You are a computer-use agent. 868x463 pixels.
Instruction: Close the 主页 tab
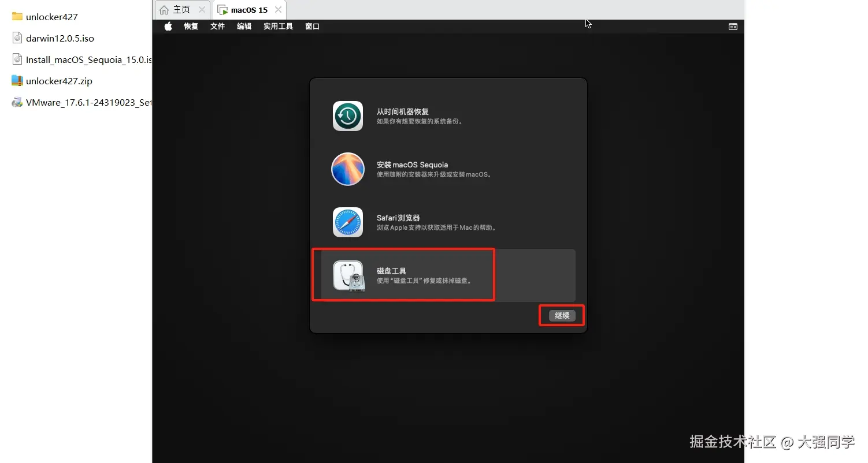click(202, 10)
